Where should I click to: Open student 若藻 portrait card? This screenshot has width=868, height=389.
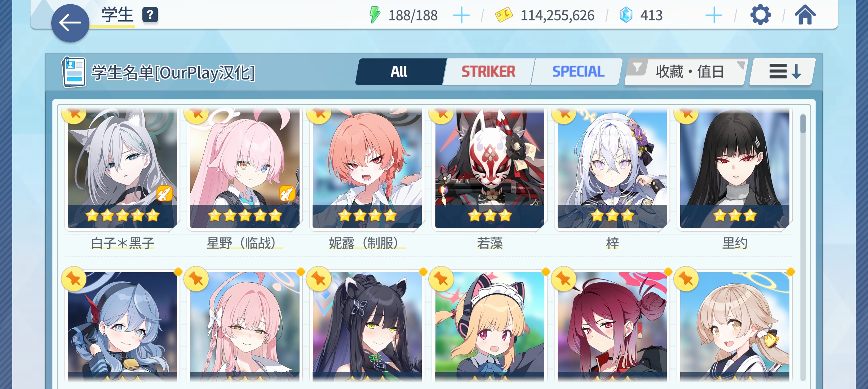click(x=490, y=169)
